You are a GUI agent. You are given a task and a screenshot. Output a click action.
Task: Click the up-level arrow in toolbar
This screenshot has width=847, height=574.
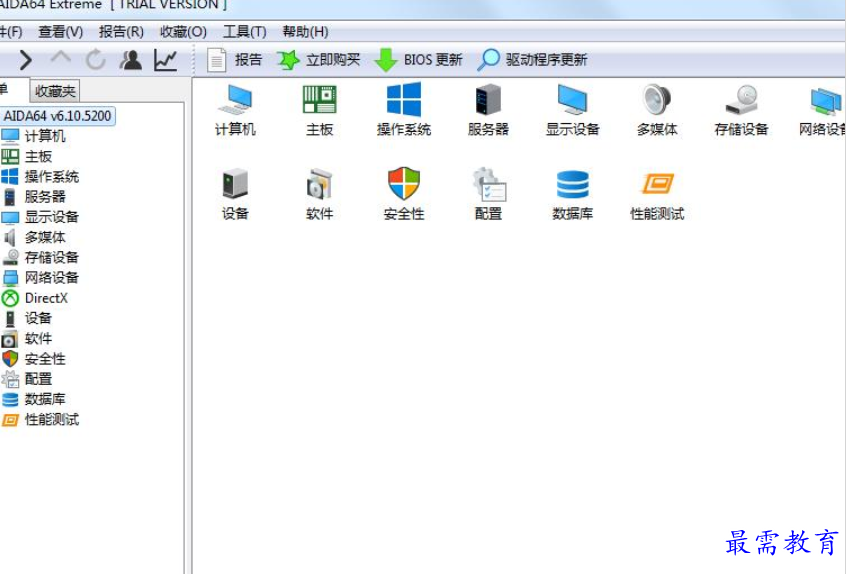tap(60, 58)
